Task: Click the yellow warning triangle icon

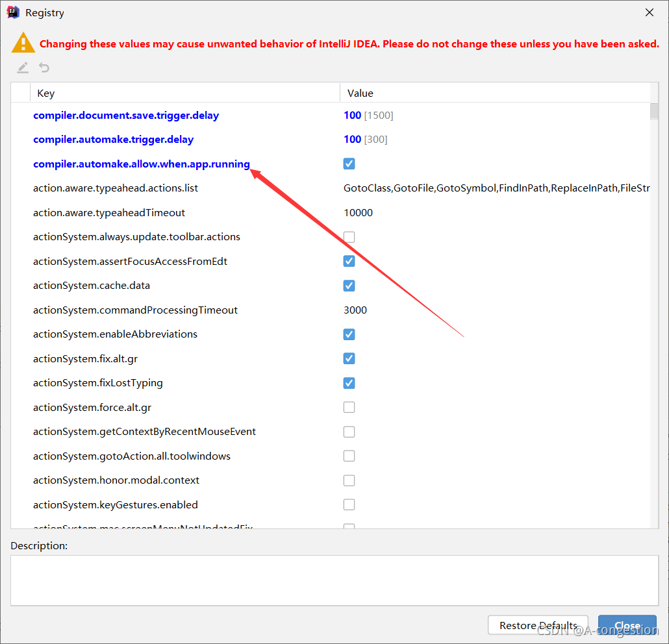Action: [x=23, y=43]
